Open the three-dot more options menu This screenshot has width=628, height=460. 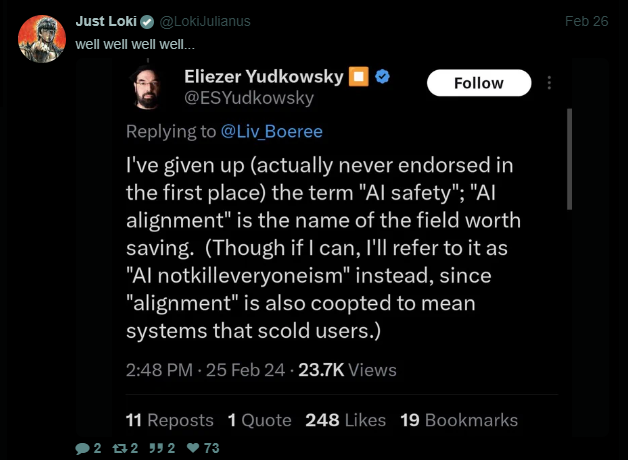click(549, 83)
